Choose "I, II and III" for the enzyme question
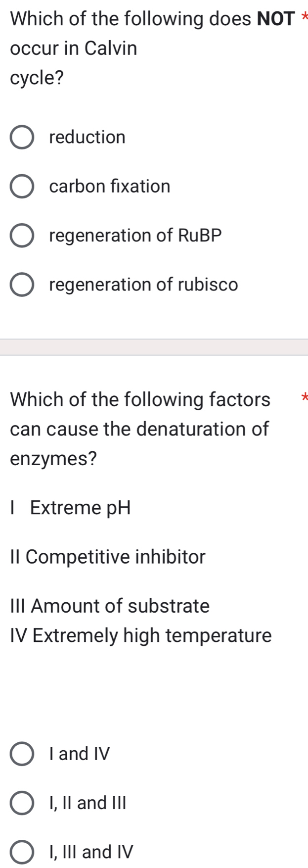 pyautogui.click(x=22, y=803)
